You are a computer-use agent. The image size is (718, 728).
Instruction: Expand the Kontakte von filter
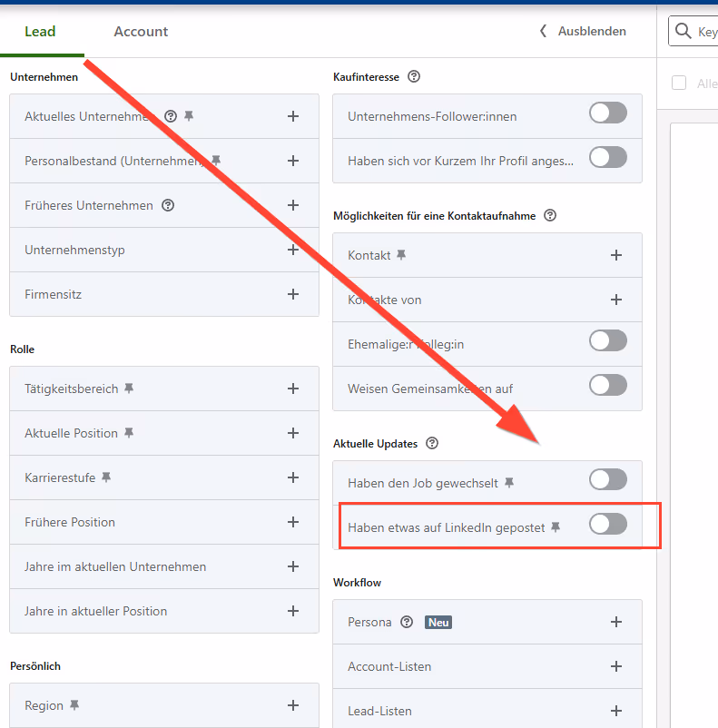click(x=616, y=300)
